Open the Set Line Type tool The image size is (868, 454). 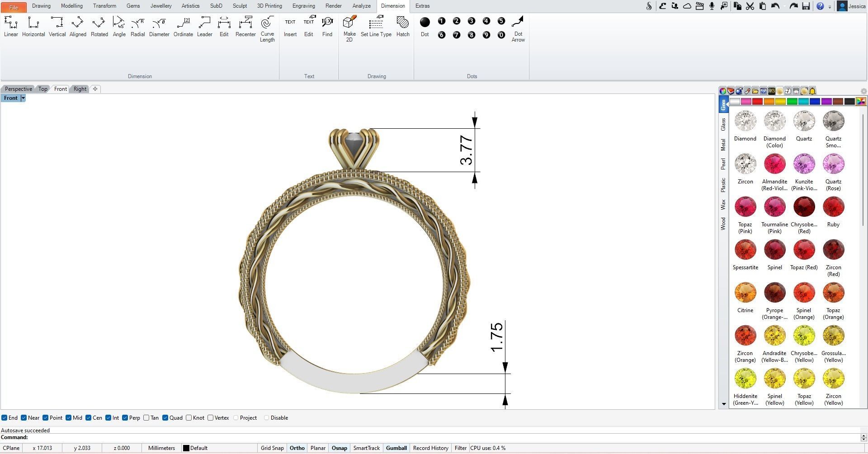[x=376, y=26]
